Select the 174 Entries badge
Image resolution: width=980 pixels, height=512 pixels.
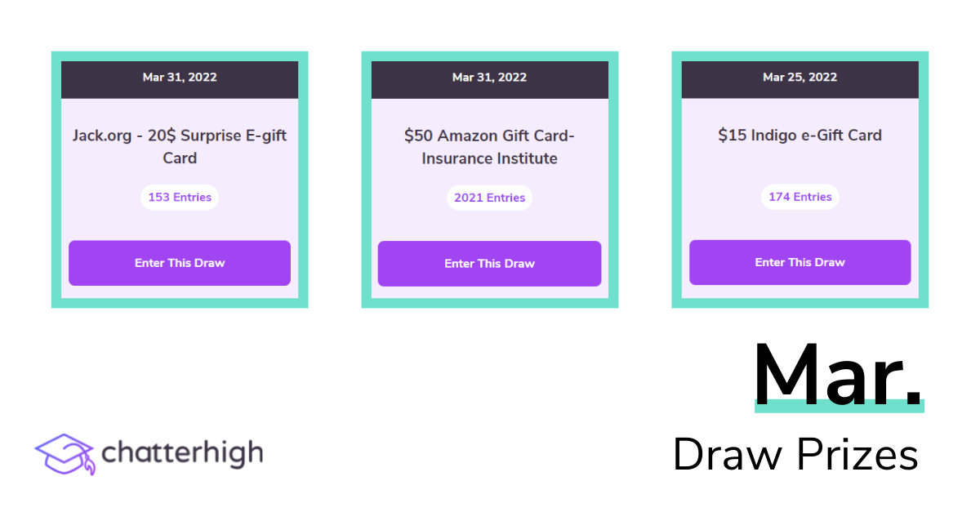pyautogui.click(x=800, y=197)
